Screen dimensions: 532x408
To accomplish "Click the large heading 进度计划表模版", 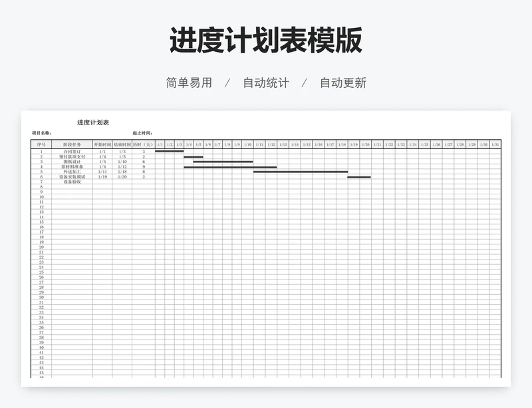I will point(266,40).
